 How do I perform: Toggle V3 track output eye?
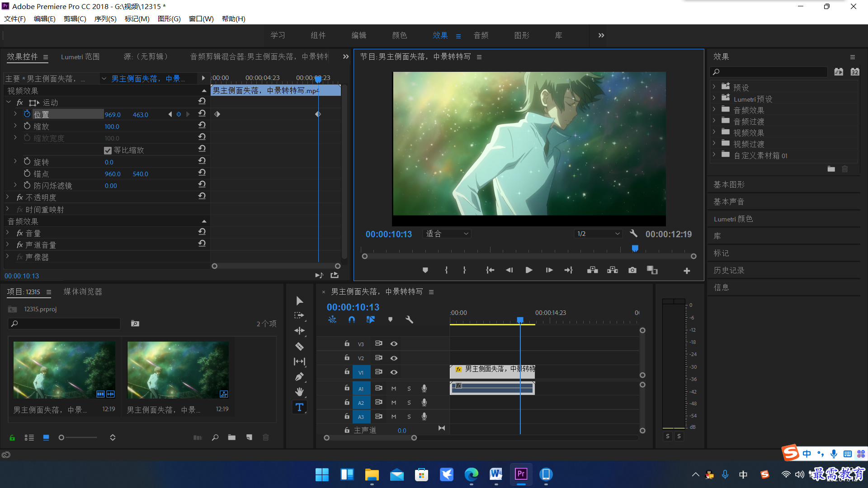click(394, 344)
